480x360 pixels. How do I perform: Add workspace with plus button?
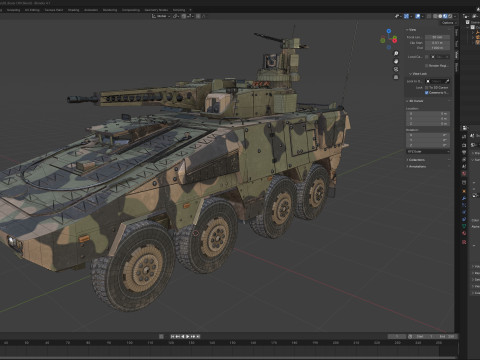point(190,10)
